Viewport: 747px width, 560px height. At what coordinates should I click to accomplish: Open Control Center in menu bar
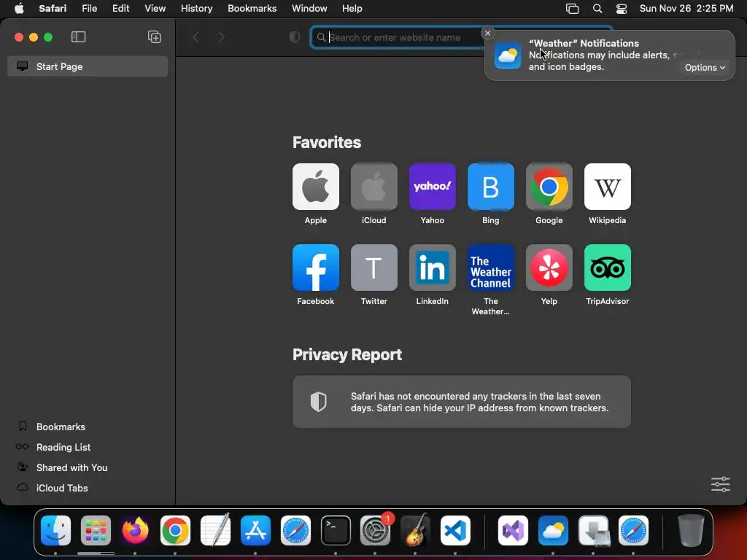pyautogui.click(x=622, y=9)
